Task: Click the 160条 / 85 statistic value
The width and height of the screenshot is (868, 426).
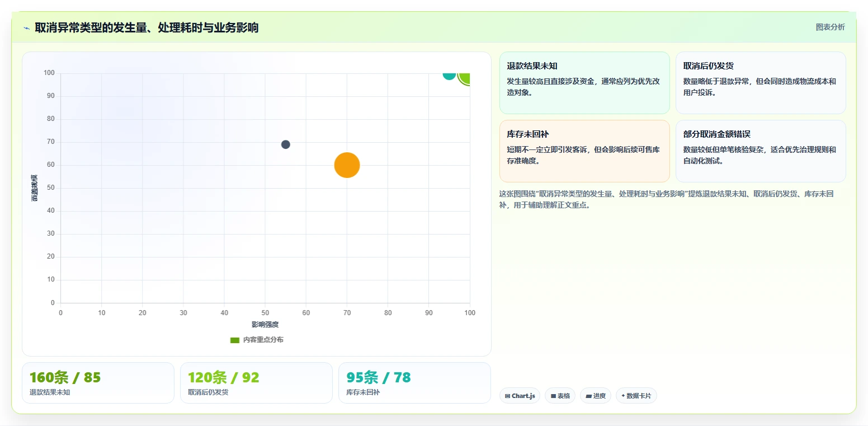Action: coord(65,378)
